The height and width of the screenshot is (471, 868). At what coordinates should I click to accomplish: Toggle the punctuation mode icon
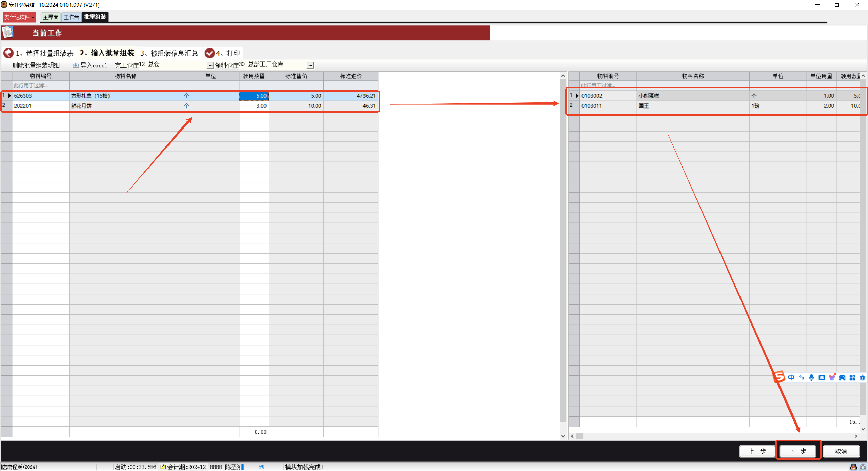click(801, 377)
